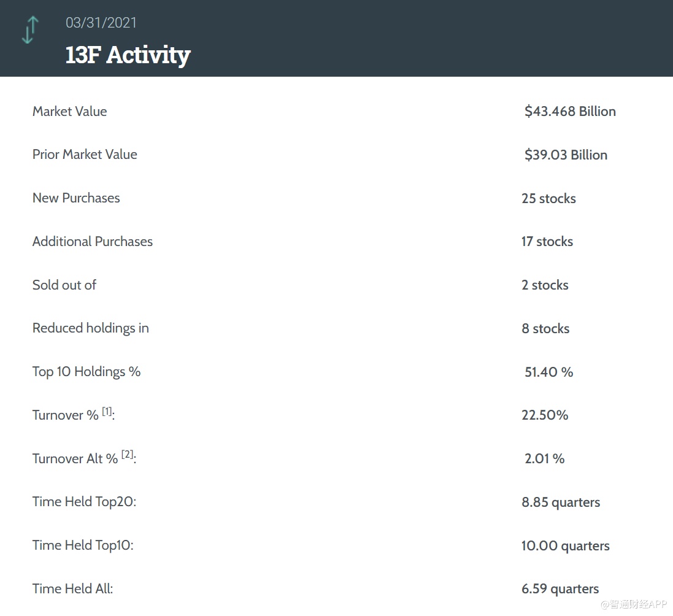Image resolution: width=673 pixels, height=616 pixels.
Task: Select the Additional Purchases label
Action: click(93, 242)
